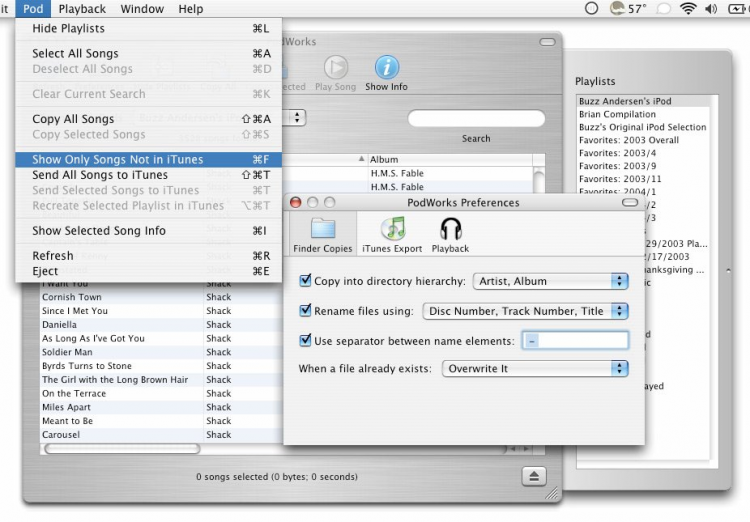750x522 pixels.
Task: Open the Pod menu
Action: tap(33, 9)
